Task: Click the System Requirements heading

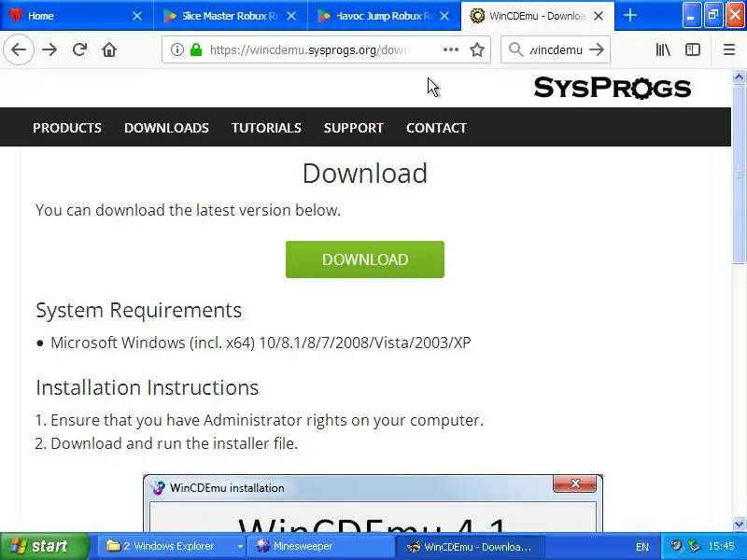Action: coord(138,310)
